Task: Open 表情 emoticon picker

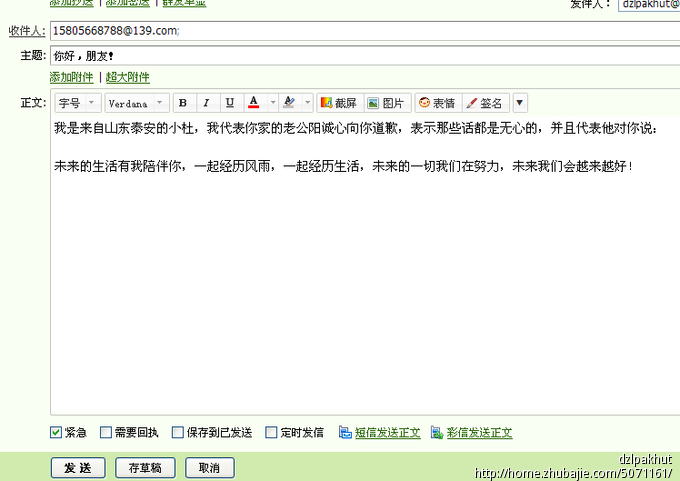Action: pos(438,103)
